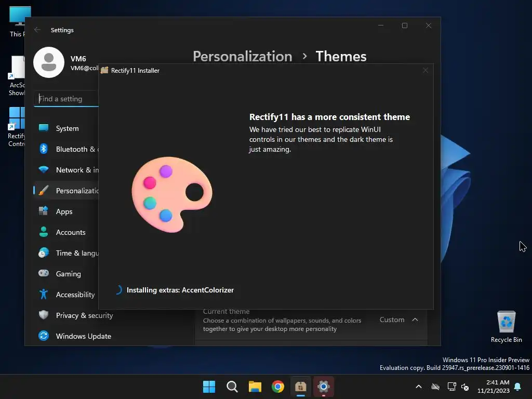
Task: Click the VM6 profile avatar
Action: (x=49, y=62)
